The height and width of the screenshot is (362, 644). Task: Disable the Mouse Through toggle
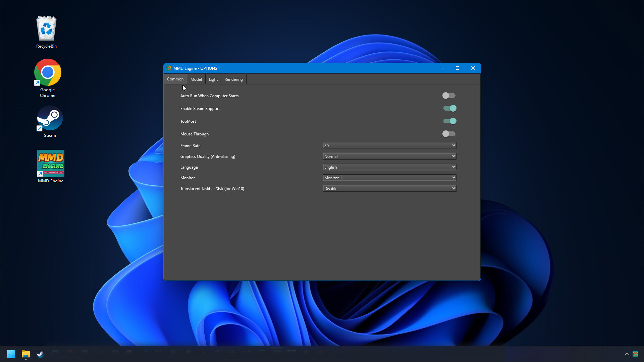[448, 133]
